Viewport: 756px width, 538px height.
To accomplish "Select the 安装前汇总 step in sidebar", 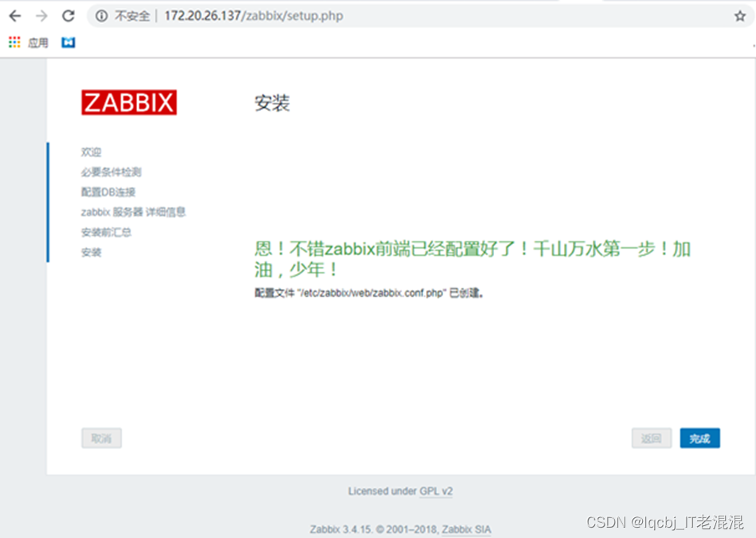I will pyautogui.click(x=106, y=233).
